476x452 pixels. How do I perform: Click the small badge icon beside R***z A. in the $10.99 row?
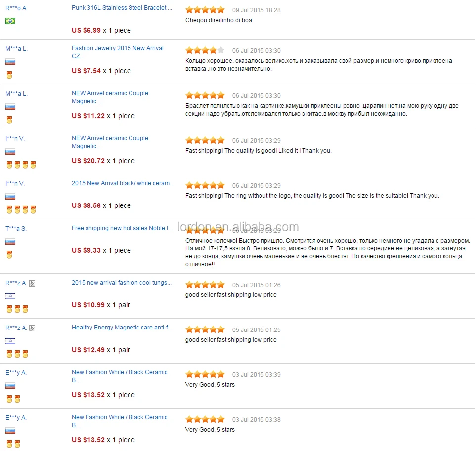pos(32,283)
